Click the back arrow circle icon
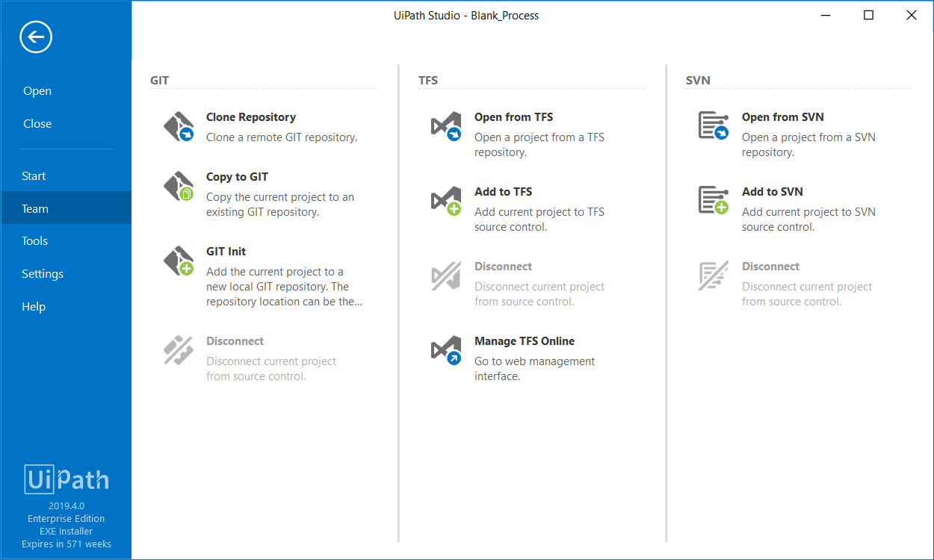 36,37
